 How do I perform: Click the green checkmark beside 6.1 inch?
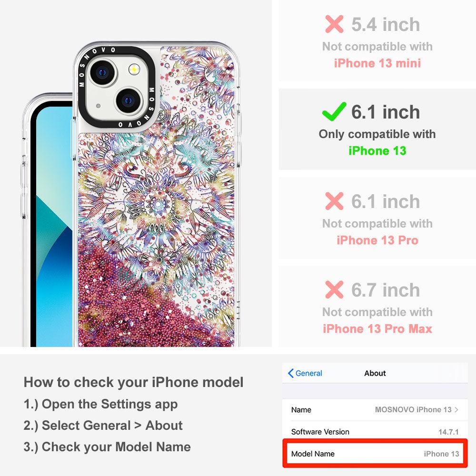(x=334, y=111)
